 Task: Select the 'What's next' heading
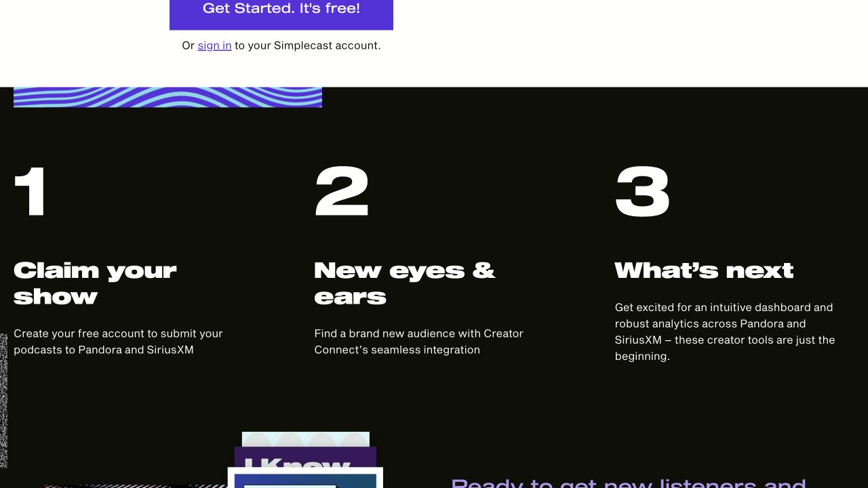pyautogui.click(x=704, y=270)
